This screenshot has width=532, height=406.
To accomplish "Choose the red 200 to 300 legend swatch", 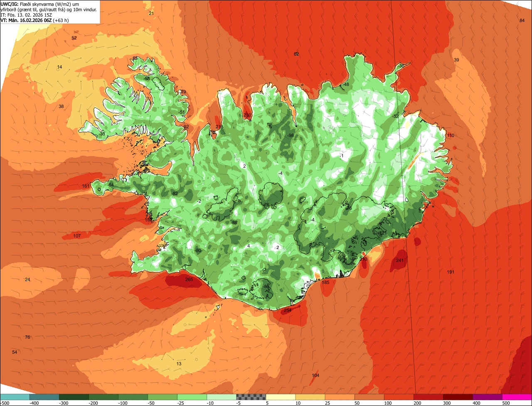I will click(429, 397).
